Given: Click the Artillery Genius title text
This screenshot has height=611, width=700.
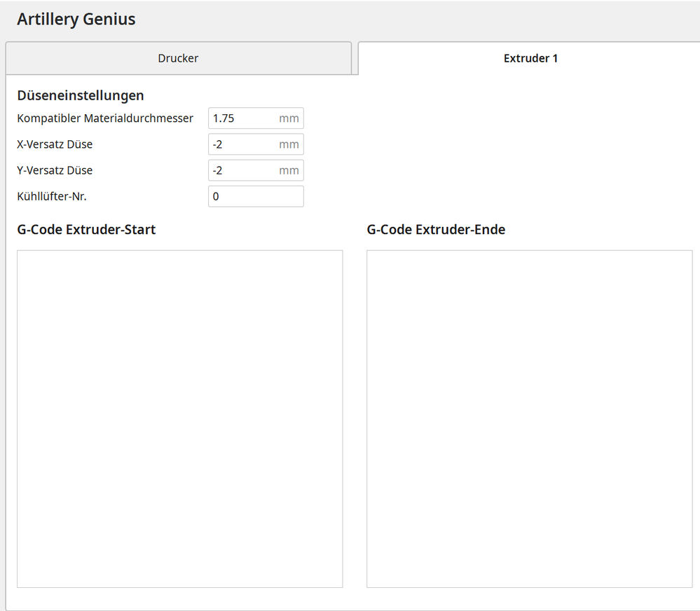Looking at the screenshot, I should pos(76,19).
